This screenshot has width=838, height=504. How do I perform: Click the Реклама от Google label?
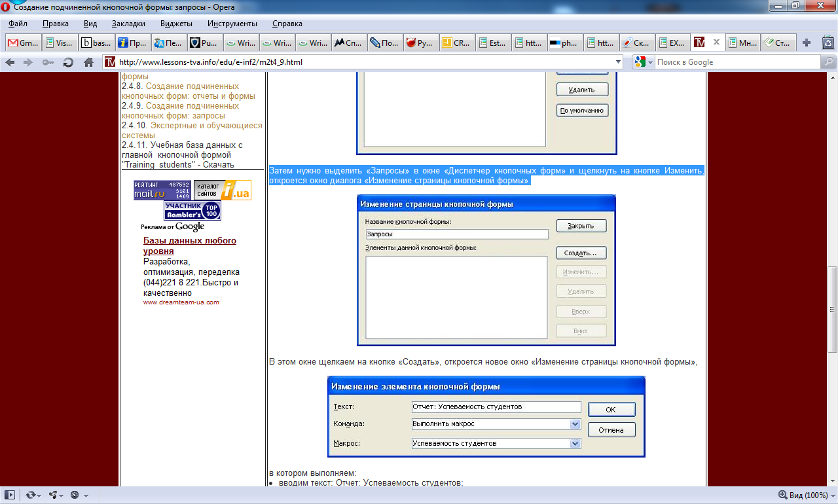click(x=173, y=226)
